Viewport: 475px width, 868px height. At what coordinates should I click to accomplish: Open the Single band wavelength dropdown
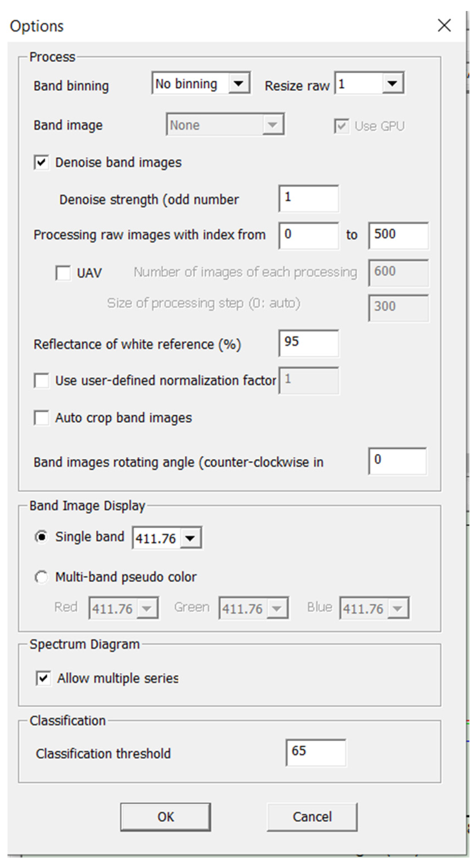[190, 538]
